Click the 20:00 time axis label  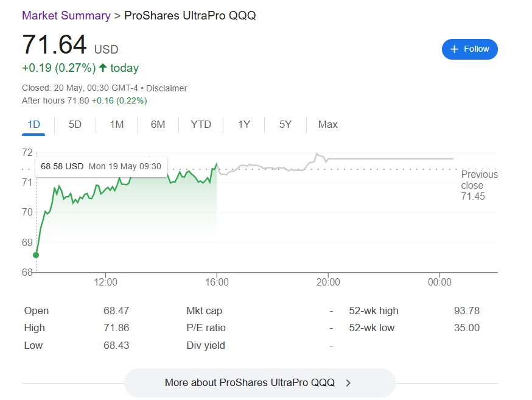coord(328,282)
